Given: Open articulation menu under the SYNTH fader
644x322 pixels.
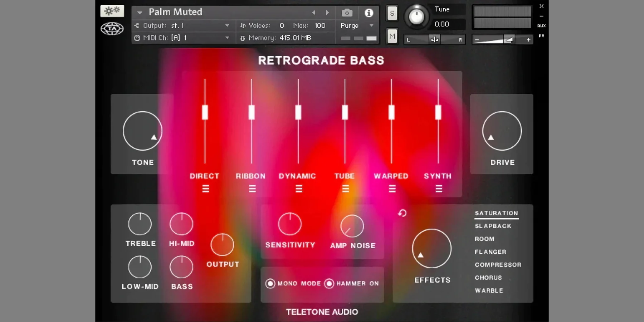Looking at the screenshot, I should click(x=439, y=189).
